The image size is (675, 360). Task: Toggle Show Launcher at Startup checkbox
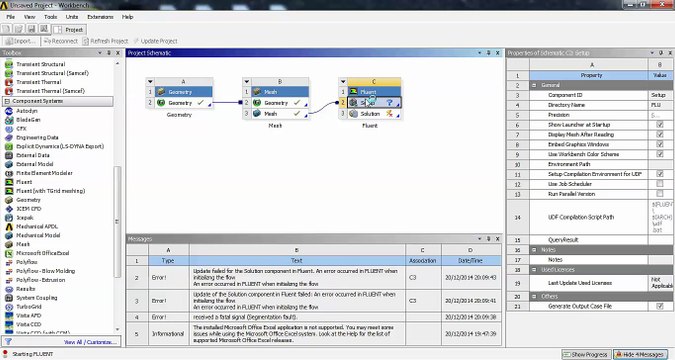click(x=660, y=124)
